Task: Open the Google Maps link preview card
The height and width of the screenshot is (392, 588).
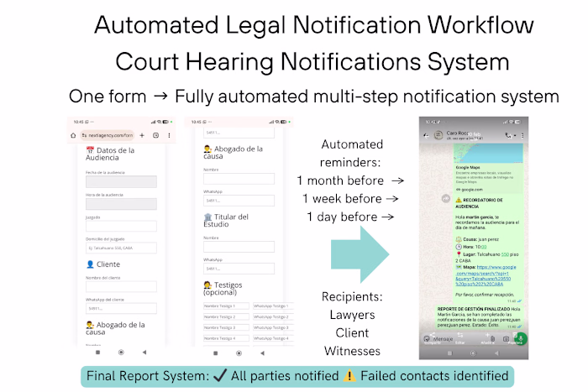Action: coord(488,168)
